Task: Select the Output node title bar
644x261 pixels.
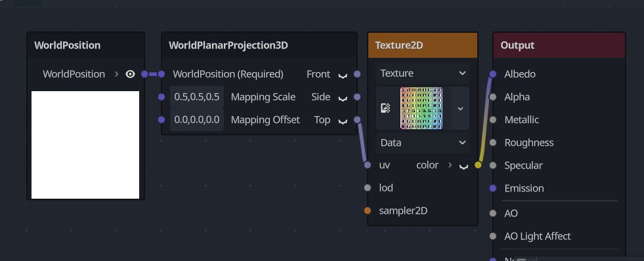Action: 559,45
